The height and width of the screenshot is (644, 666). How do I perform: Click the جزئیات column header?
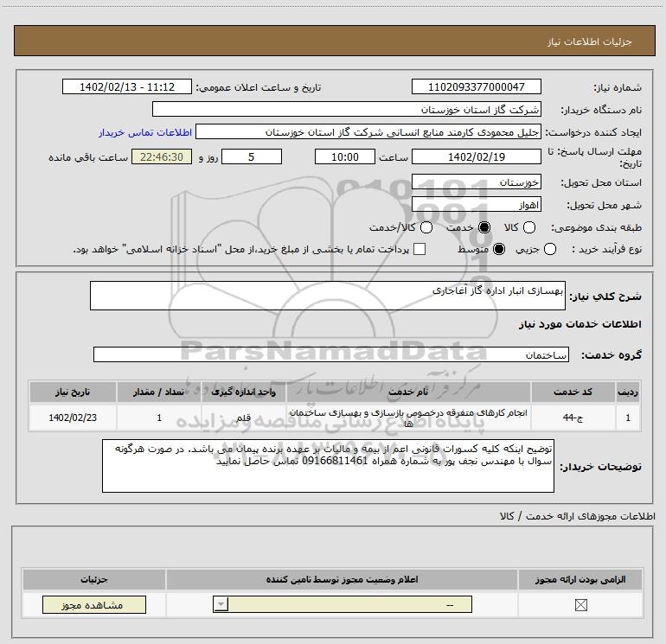94,579
